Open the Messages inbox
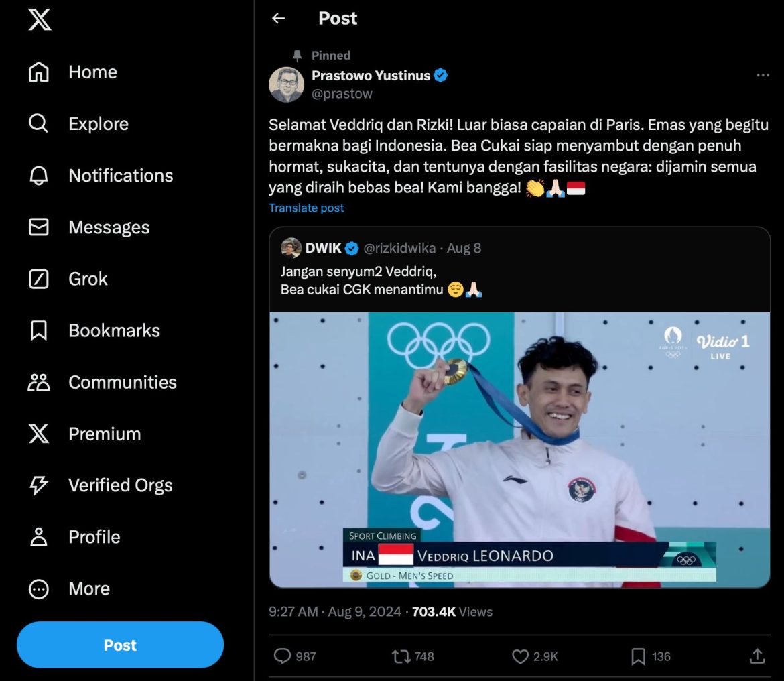Screen dimensions: 784x681 coord(109,227)
